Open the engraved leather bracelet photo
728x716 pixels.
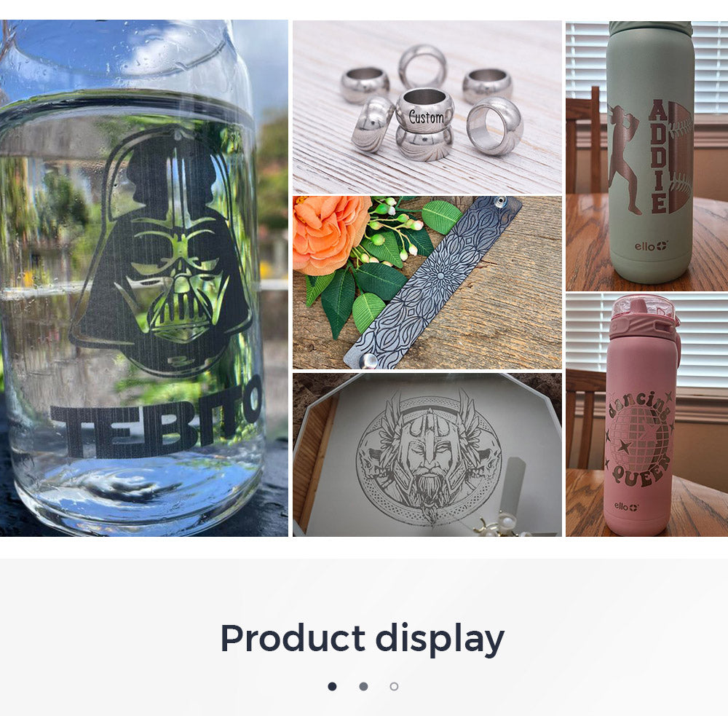click(x=427, y=283)
